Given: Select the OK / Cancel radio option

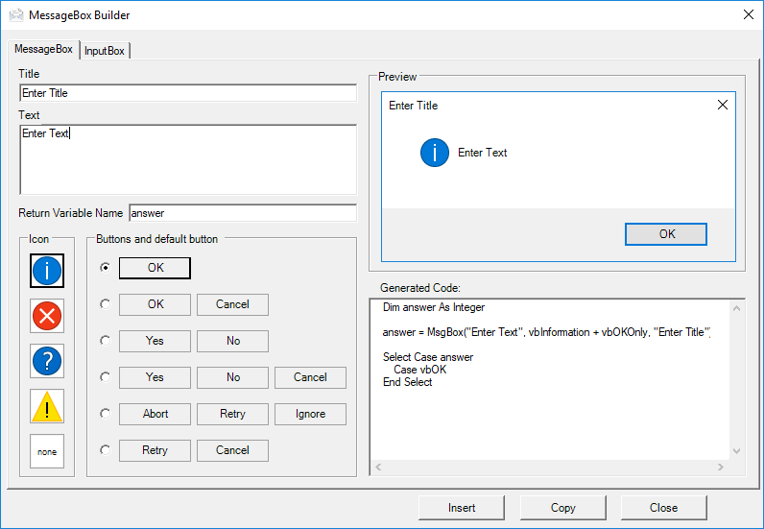Looking at the screenshot, I should pos(105,304).
